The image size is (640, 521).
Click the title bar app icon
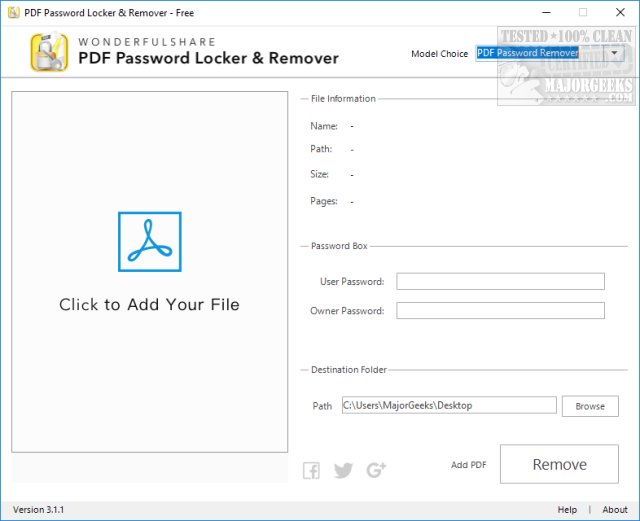[x=13, y=13]
